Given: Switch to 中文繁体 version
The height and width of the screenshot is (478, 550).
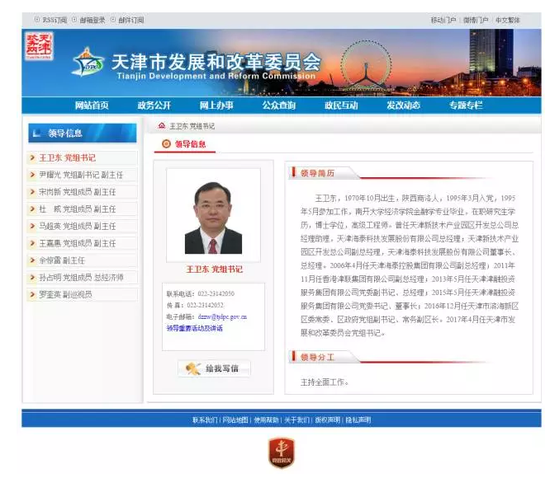Looking at the screenshot, I should click(507, 20).
